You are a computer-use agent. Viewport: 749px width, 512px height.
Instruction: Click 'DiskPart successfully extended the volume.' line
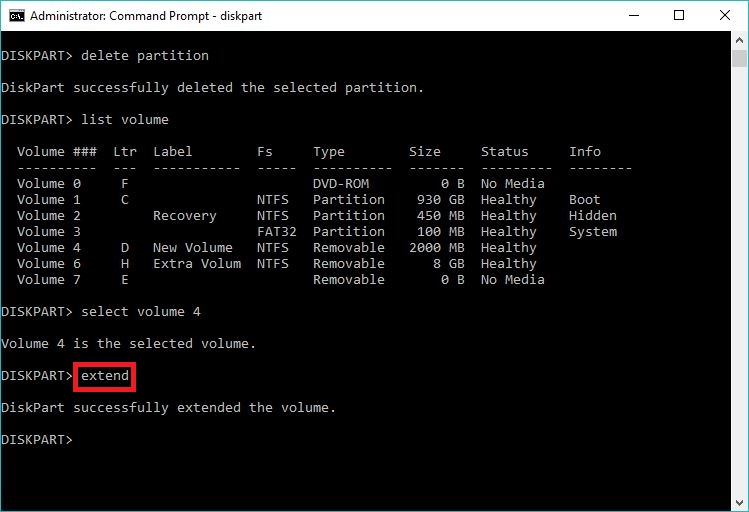[169, 408]
